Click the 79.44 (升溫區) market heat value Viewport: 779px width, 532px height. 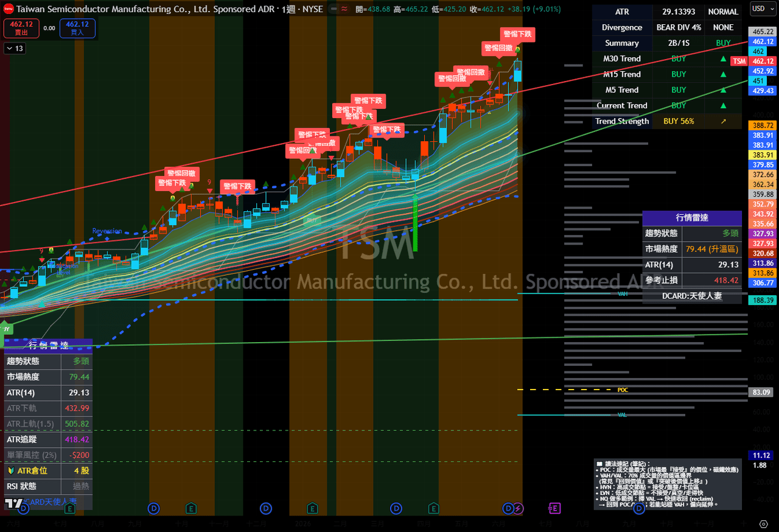712,249
